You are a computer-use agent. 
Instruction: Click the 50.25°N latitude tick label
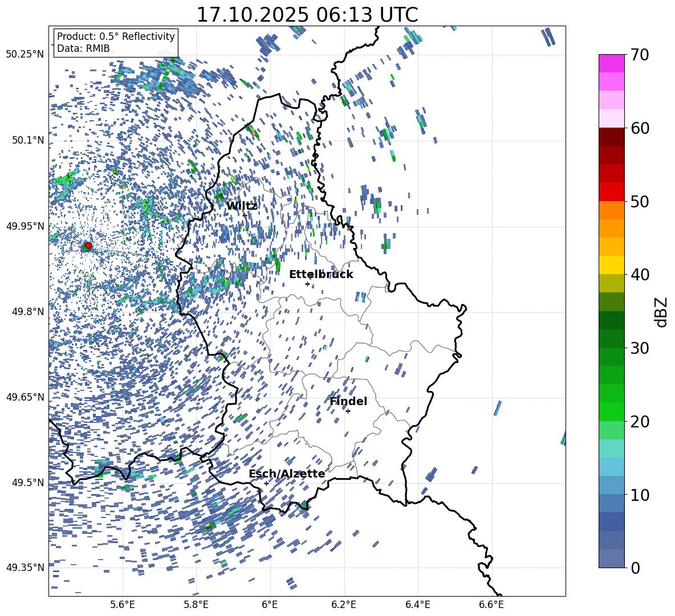(x=25, y=55)
